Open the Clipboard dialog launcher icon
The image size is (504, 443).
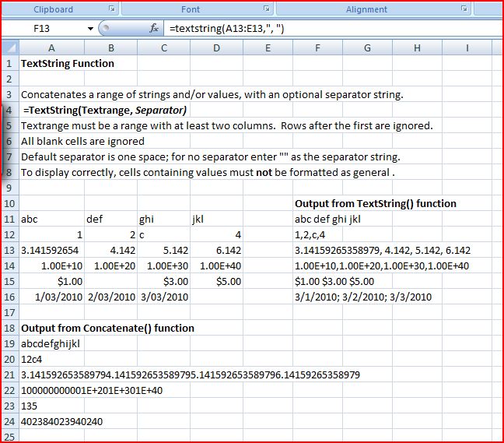click(x=112, y=9)
